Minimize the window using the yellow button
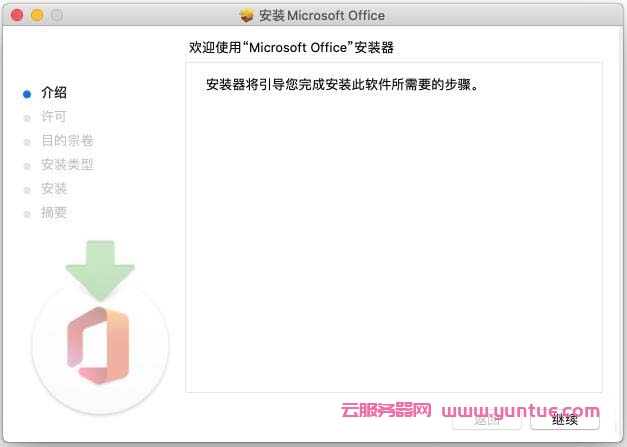Viewport: 627px width, 447px height. coord(37,16)
